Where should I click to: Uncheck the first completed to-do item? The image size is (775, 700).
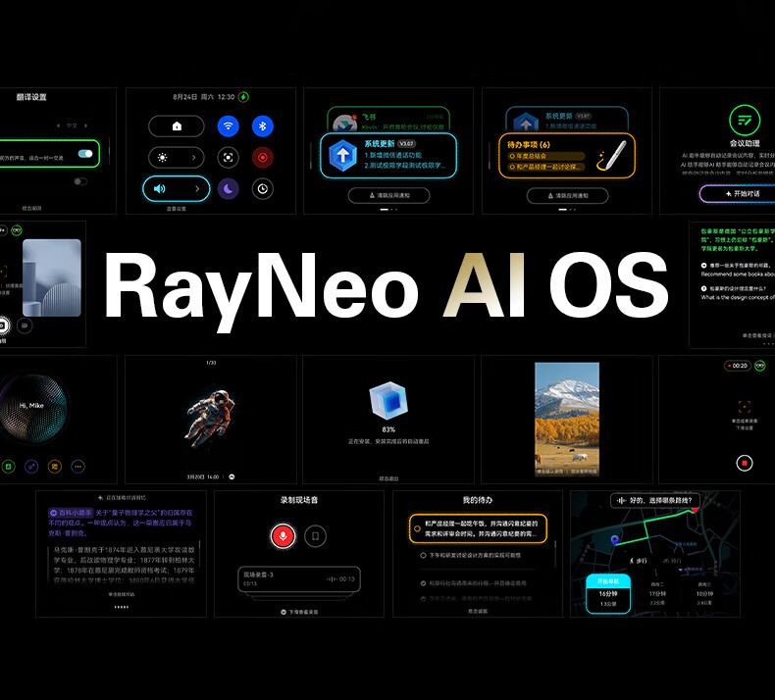point(423,583)
